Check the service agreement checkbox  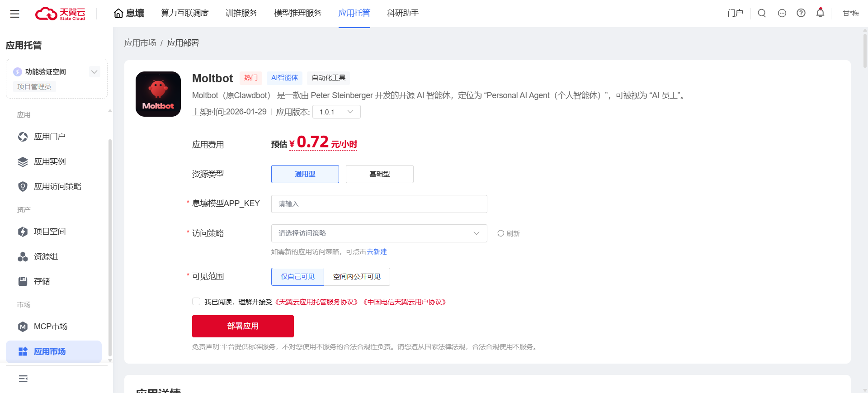point(196,302)
